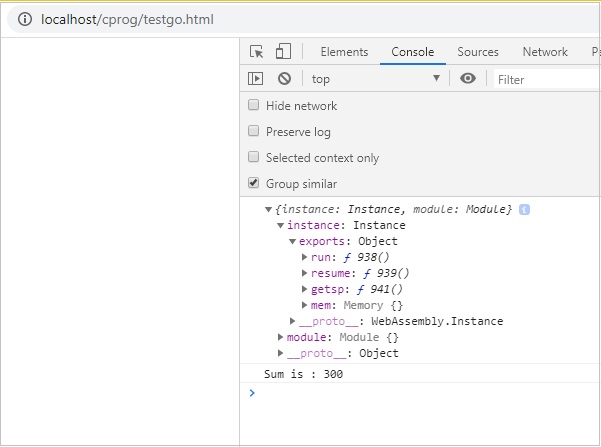
Task: Go to the Network tab
Action: 545,52
